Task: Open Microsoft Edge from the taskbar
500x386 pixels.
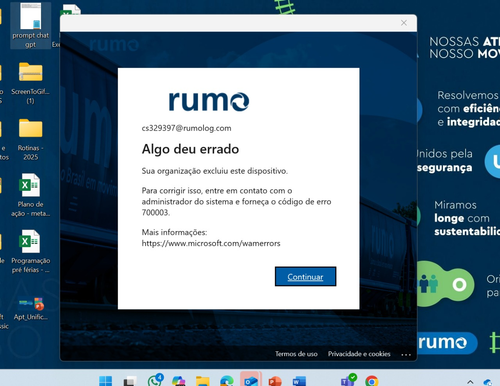Action: [227, 381]
